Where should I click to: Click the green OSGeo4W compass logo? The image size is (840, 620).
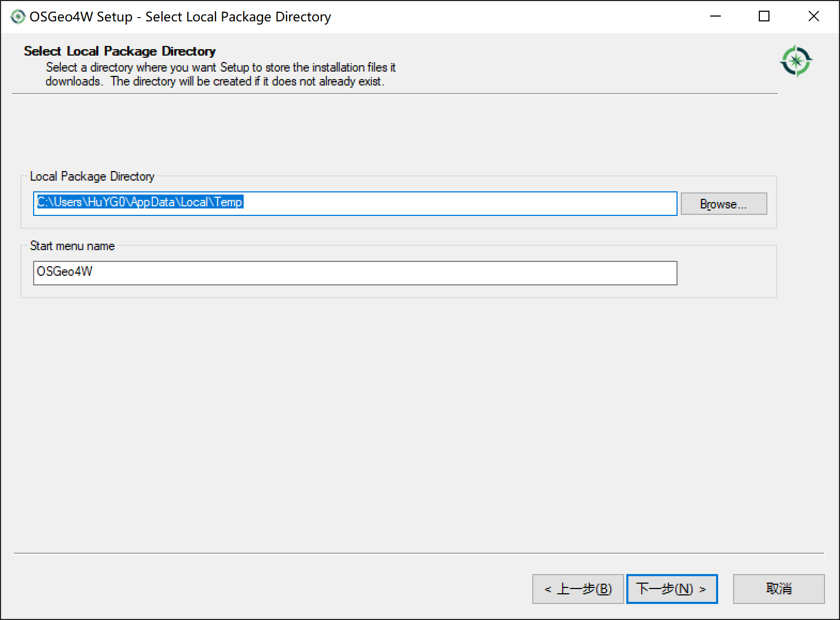click(796, 60)
